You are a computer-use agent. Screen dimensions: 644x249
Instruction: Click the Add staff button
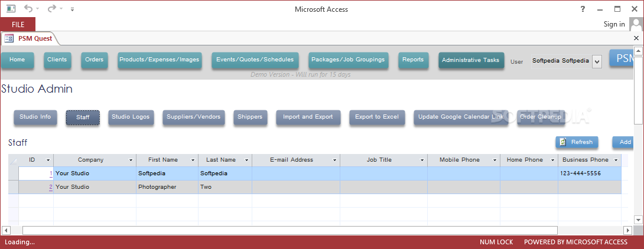pos(622,142)
